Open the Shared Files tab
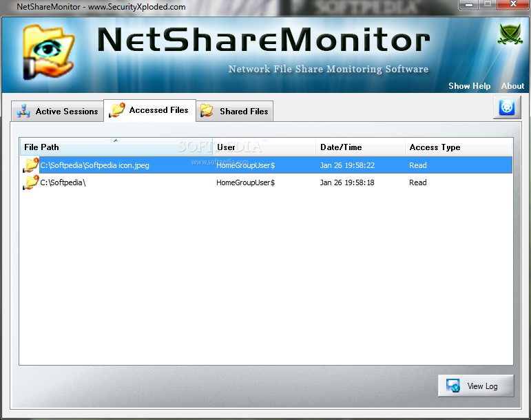 pos(234,111)
